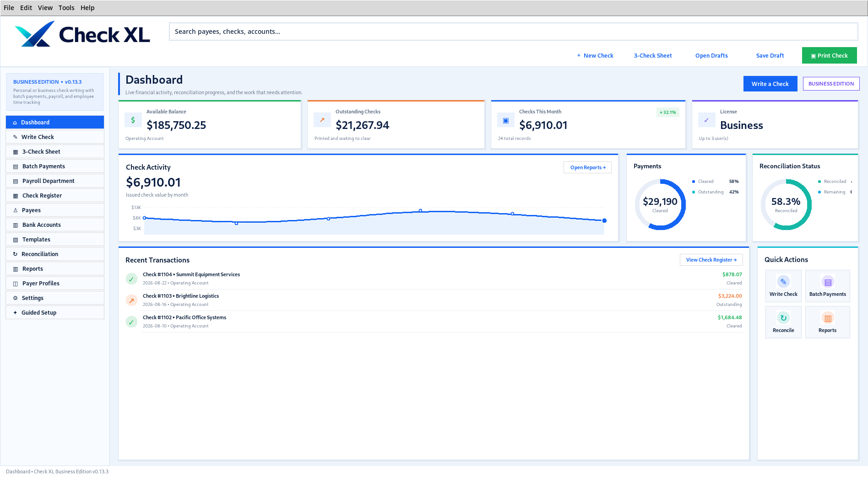Click the Guided Setup star icon in sidebar
The image size is (868, 477).
click(15, 312)
